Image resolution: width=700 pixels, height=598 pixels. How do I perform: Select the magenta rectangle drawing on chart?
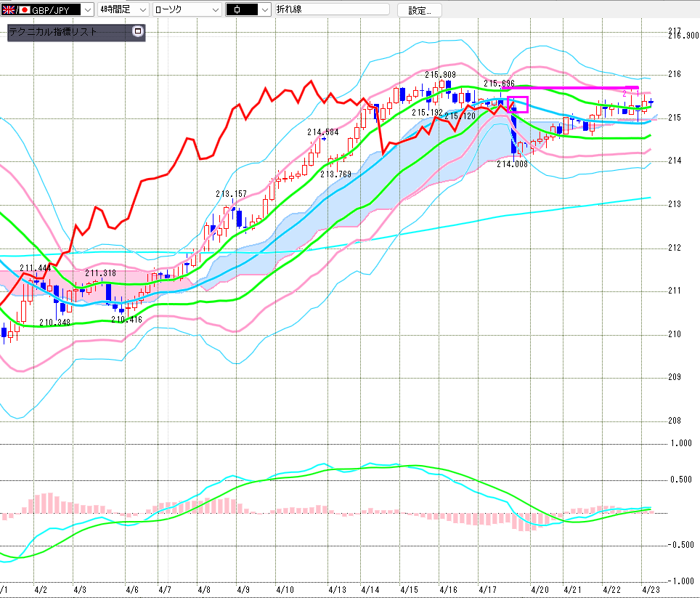click(518, 104)
